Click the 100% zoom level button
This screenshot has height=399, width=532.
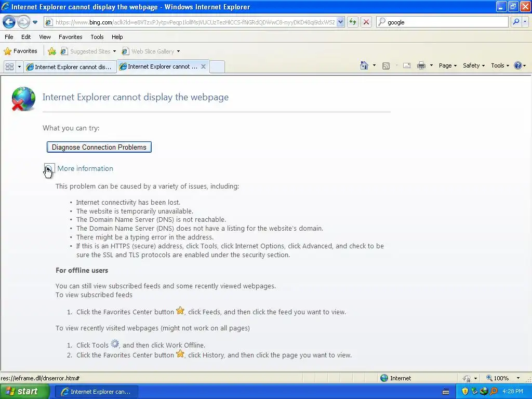[497, 378]
